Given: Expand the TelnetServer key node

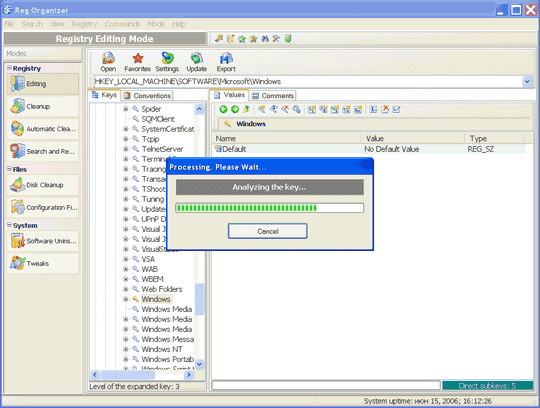Looking at the screenshot, I should [126, 149].
